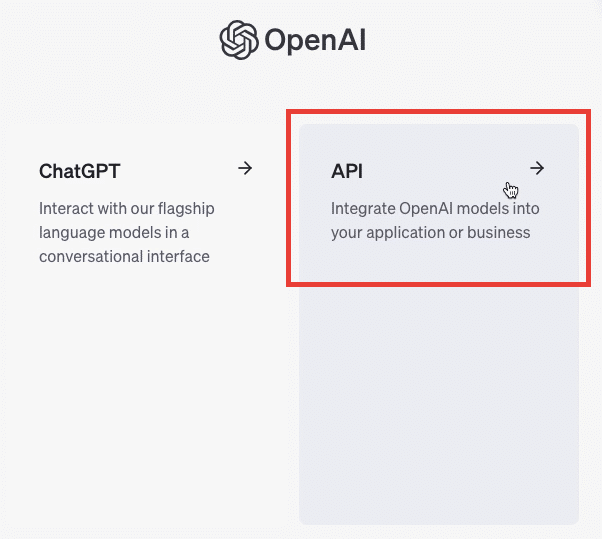Choose the highlighted API card
The width and height of the screenshot is (602, 539).
(x=438, y=324)
